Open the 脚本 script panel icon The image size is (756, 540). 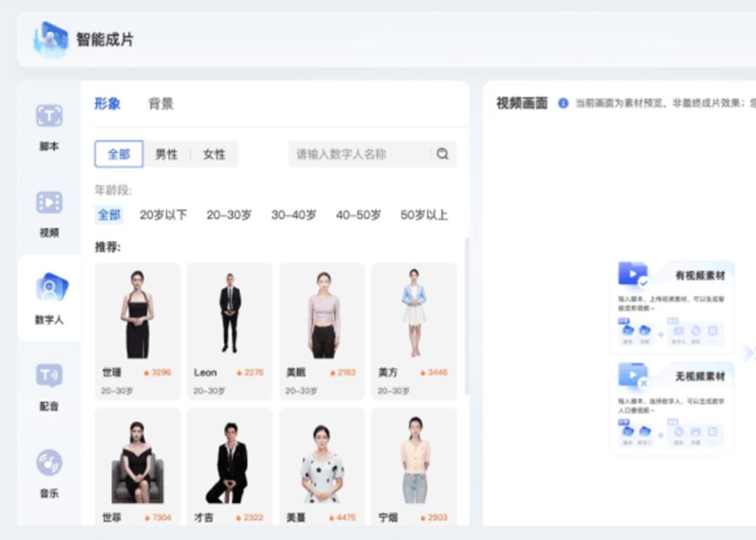point(49,117)
